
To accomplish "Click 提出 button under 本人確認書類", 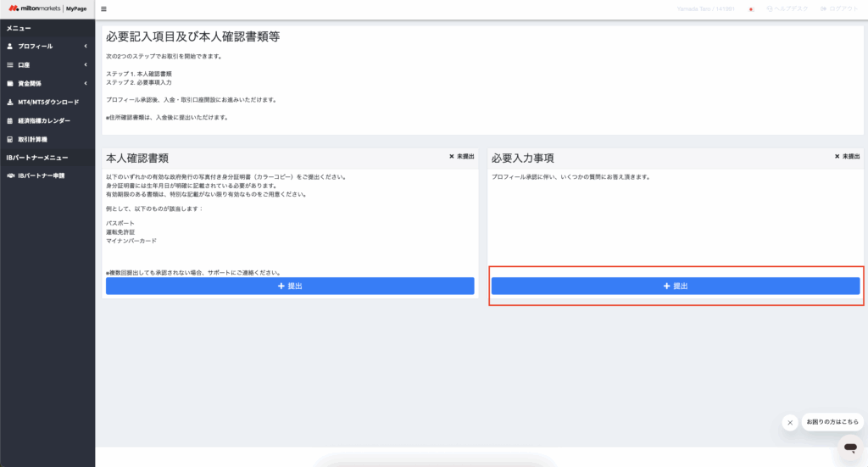I will pyautogui.click(x=290, y=286).
